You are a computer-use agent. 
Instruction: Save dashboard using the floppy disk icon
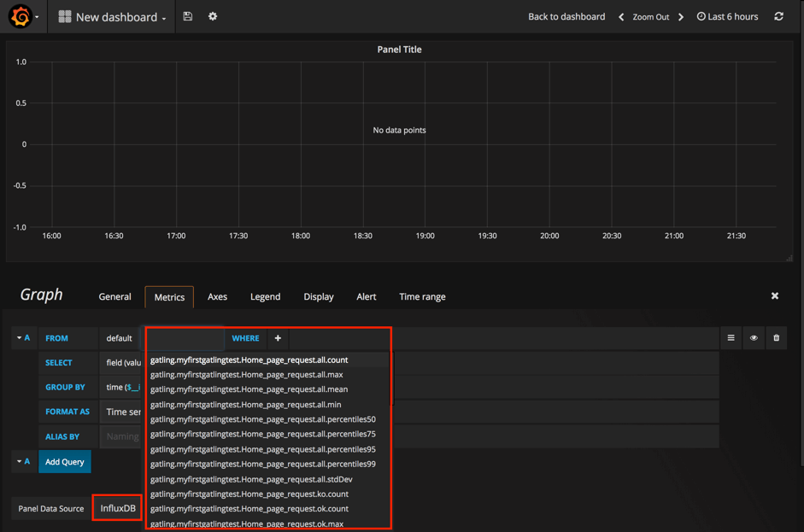(x=188, y=16)
